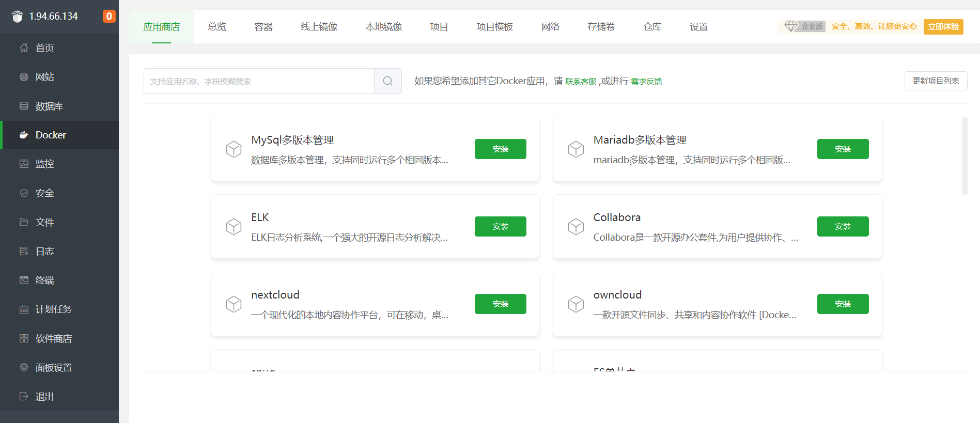The height and width of the screenshot is (423, 980).
Task: Click the owncloud app title
Action: [617, 295]
